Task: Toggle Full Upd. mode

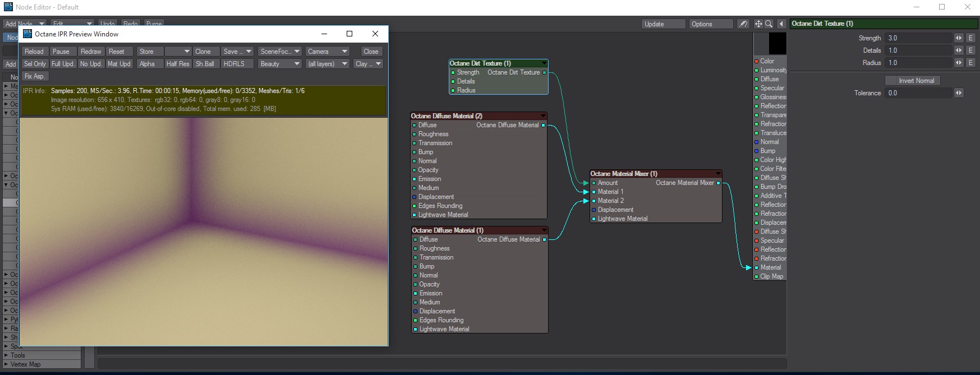Action: point(63,64)
